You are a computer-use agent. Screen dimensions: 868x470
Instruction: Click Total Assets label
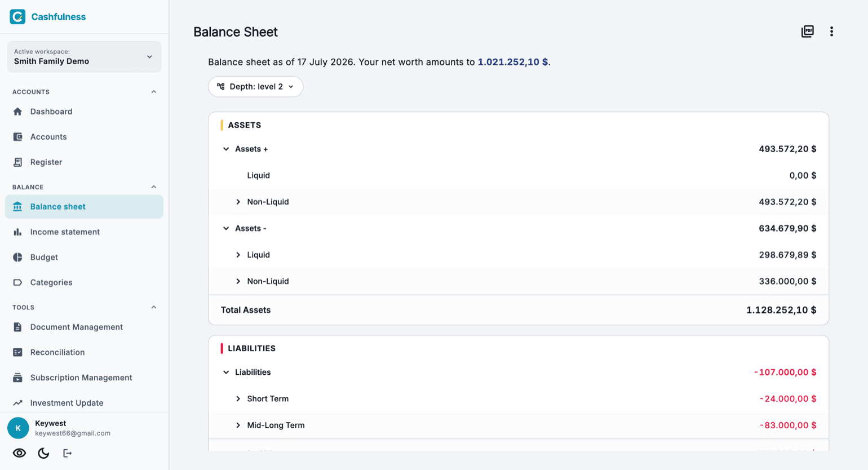[246, 310]
